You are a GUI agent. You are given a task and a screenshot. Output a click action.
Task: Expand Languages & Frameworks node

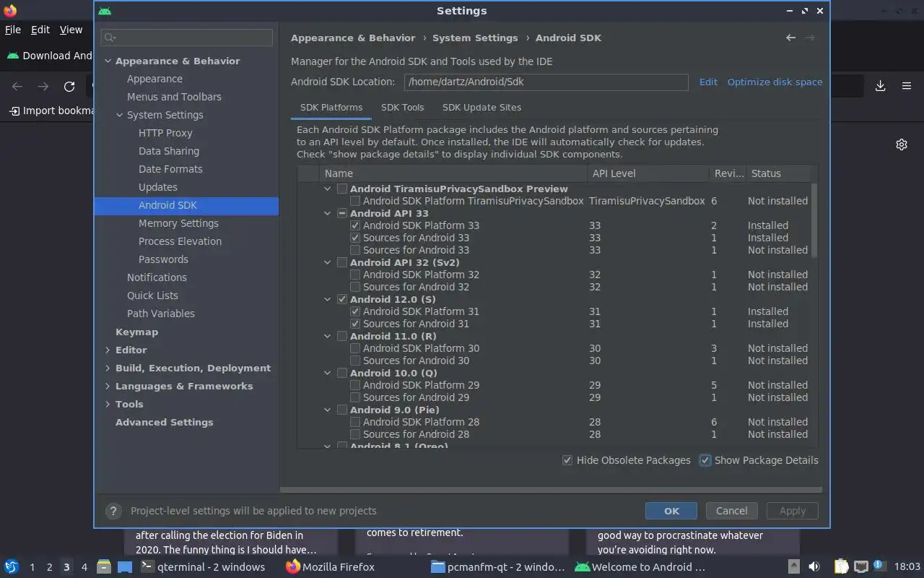108,386
